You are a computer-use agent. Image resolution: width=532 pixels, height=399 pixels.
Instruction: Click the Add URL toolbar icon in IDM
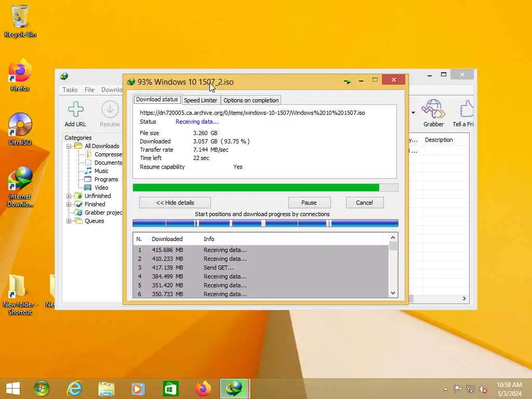75,114
